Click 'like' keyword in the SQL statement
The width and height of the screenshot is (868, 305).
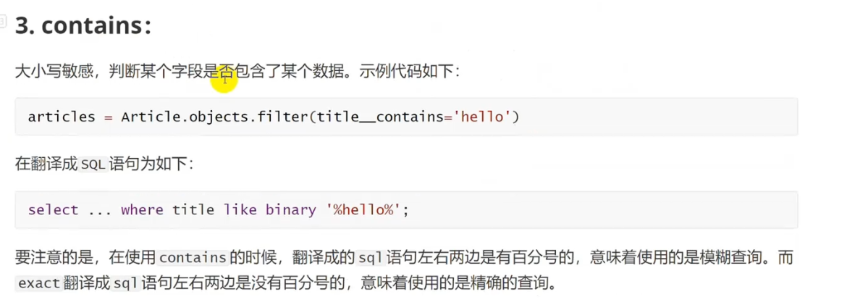[x=240, y=210]
